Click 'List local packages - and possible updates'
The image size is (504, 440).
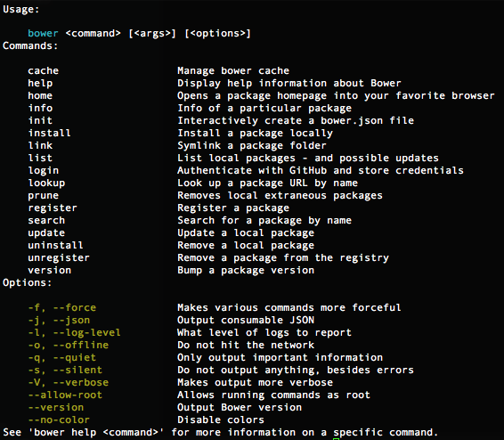(x=308, y=159)
